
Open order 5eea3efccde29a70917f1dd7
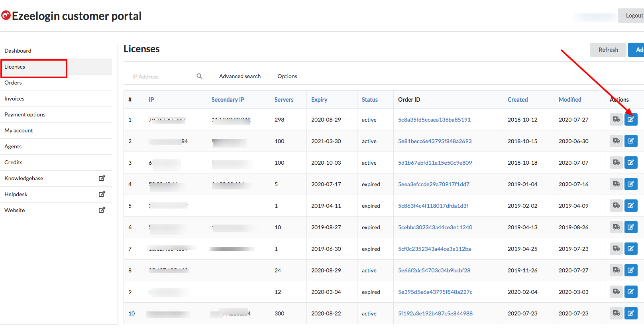pyautogui.click(x=434, y=184)
